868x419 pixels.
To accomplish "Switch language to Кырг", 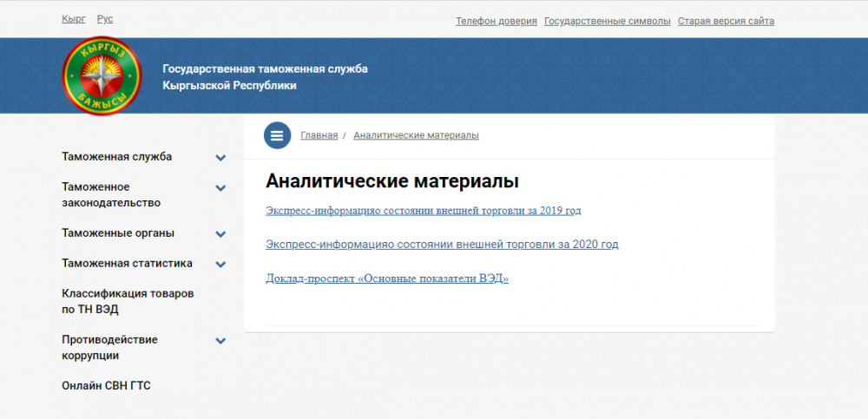I will tap(74, 19).
